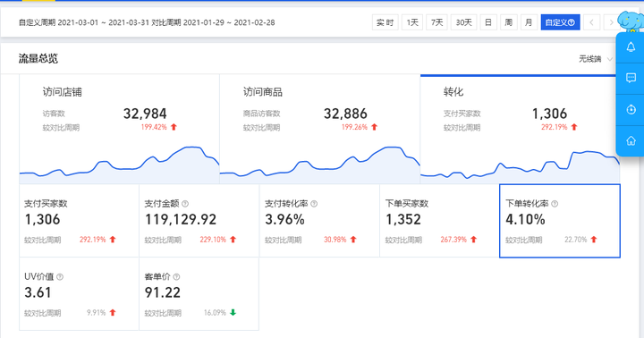Open help icon next to 客单价
644x338 pixels.
click(176, 277)
